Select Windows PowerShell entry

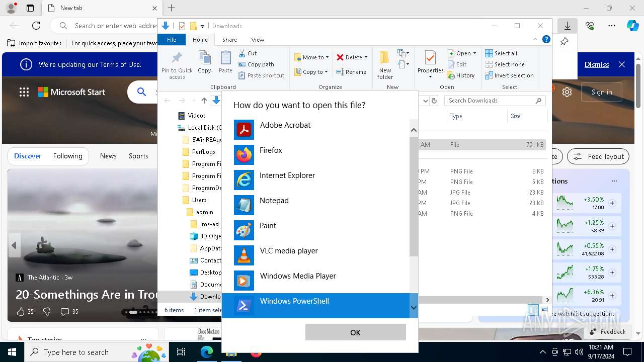click(315, 306)
